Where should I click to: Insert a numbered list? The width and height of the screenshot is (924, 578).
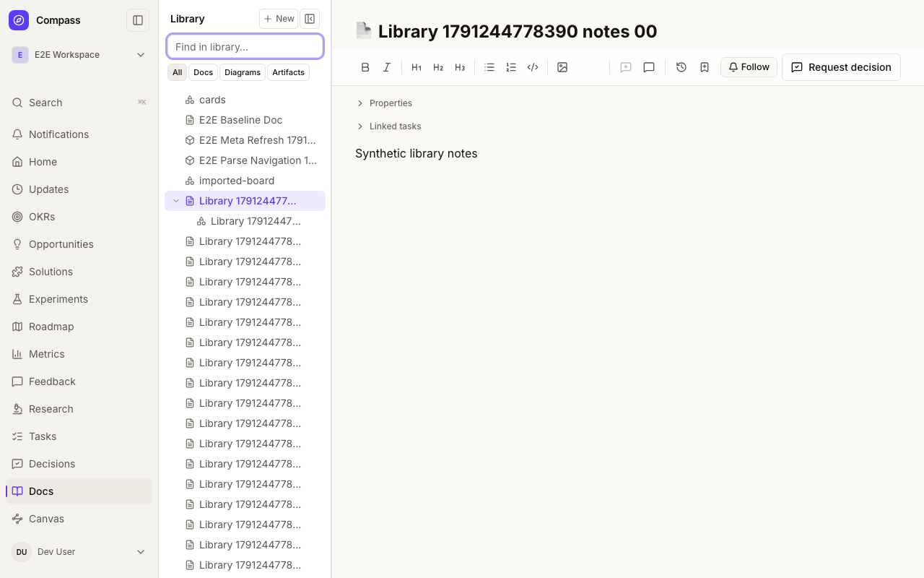click(511, 67)
